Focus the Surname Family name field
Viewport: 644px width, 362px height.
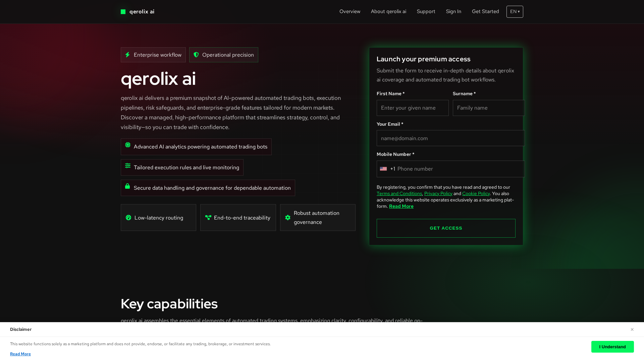click(489, 108)
